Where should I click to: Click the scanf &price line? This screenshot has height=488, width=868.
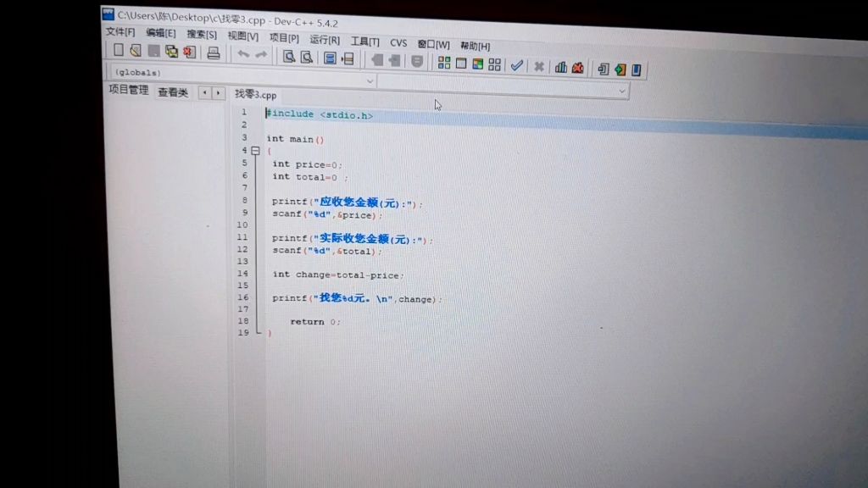327,214
